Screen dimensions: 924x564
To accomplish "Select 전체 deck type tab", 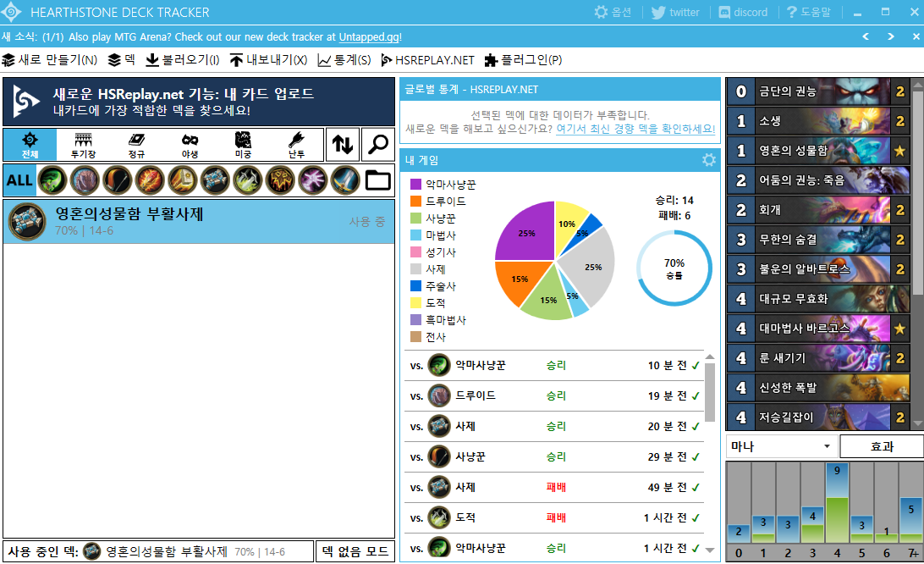I will pos(30,145).
